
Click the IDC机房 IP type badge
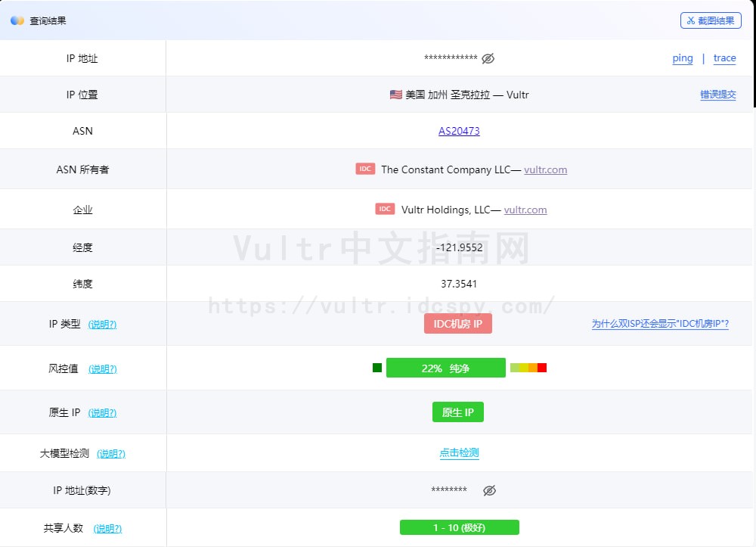(x=458, y=324)
